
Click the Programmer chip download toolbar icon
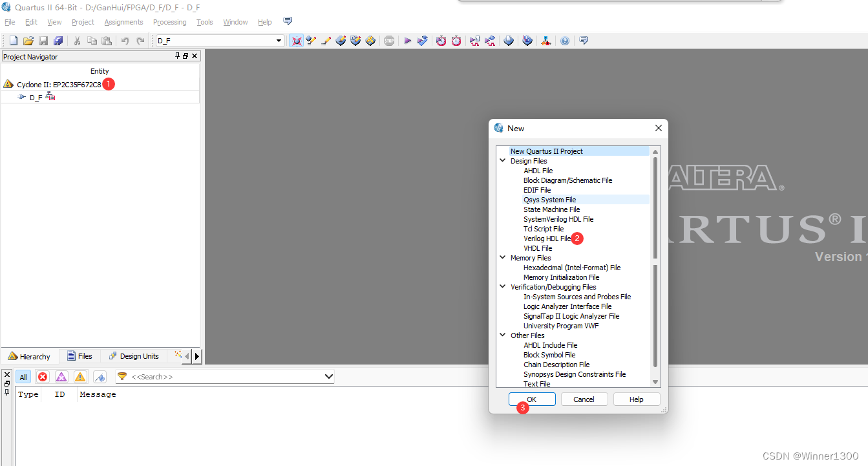527,41
